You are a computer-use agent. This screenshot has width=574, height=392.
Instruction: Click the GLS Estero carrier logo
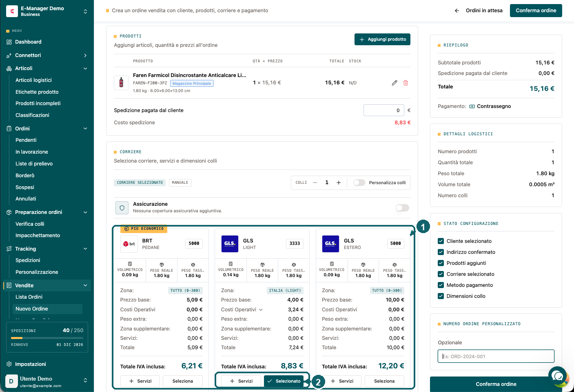(330, 244)
